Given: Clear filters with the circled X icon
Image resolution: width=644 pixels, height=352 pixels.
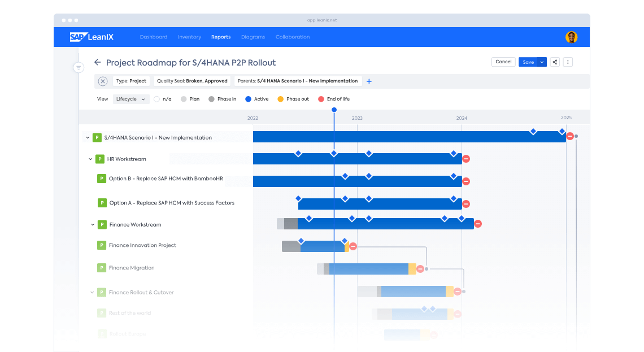Looking at the screenshot, I should 103,81.
